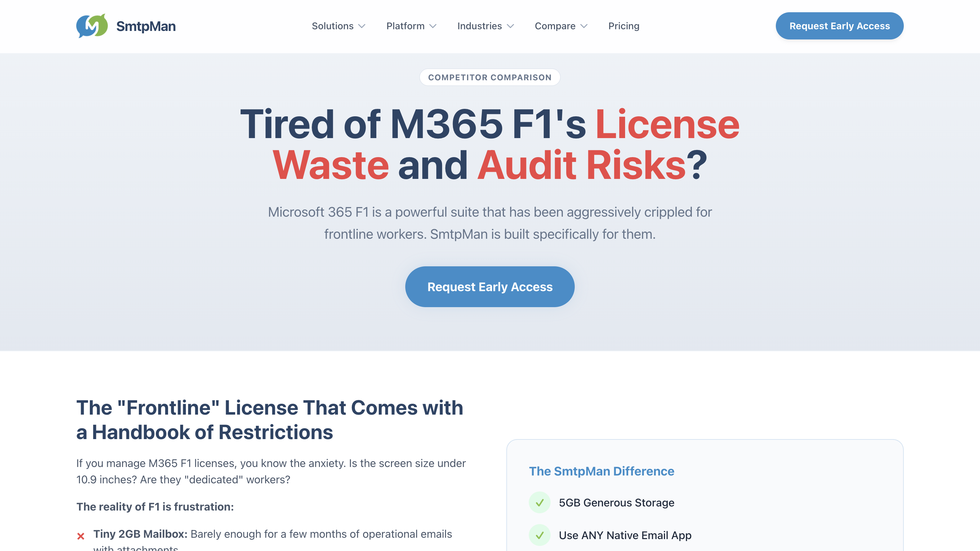
Task: Open the Solutions menu item
Action: pyautogui.click(x=332, y=26)
